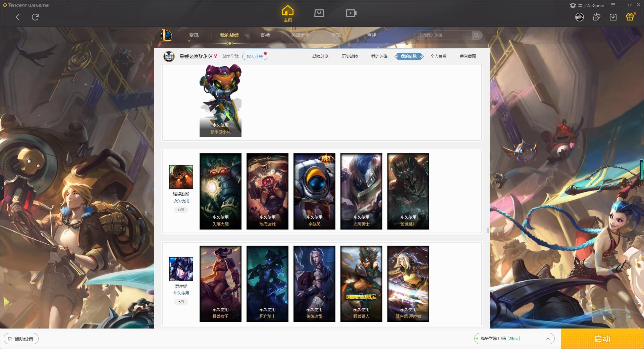Click the 启动 launch button
The image size is (644, 349).
[x=602, y=339]
